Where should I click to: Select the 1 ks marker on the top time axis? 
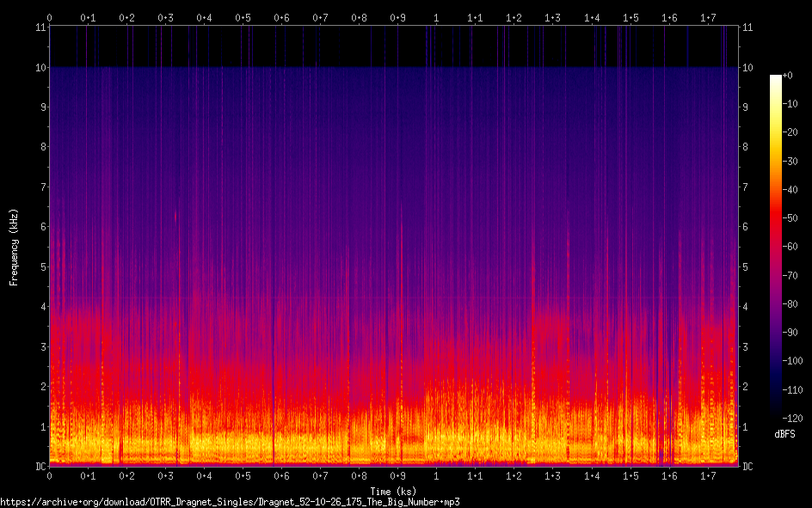[436, 17]
